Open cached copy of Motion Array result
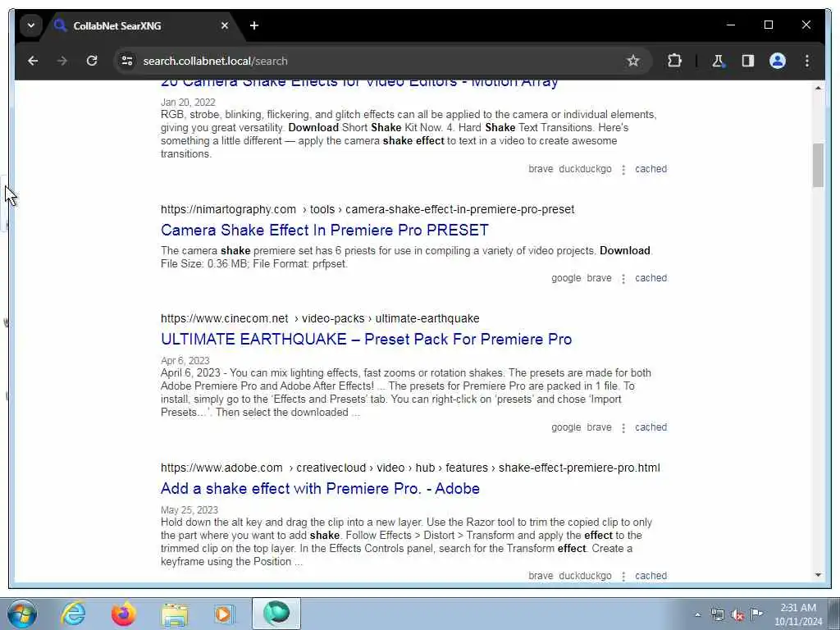 [651, 169]
